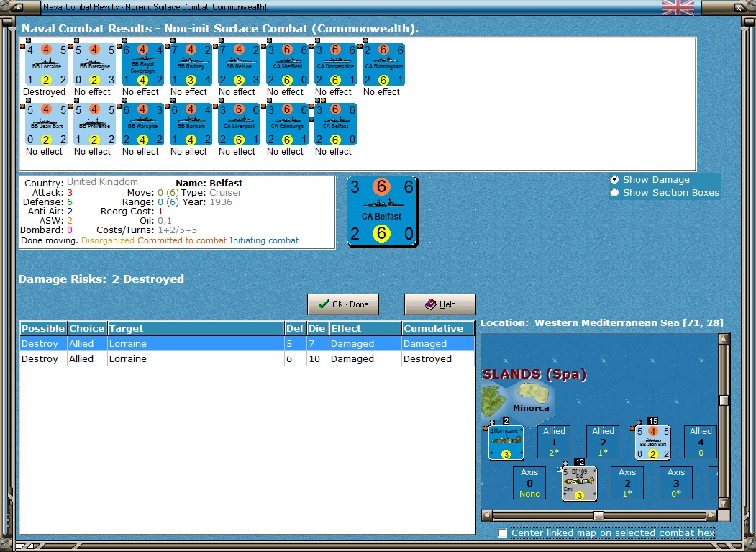Click map scroll up arrow

[724, 339]
